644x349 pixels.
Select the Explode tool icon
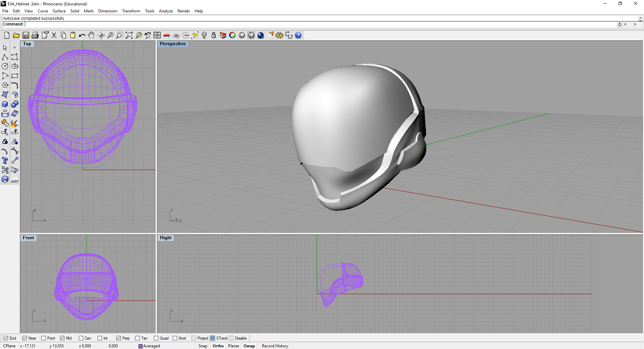point(14,123)
